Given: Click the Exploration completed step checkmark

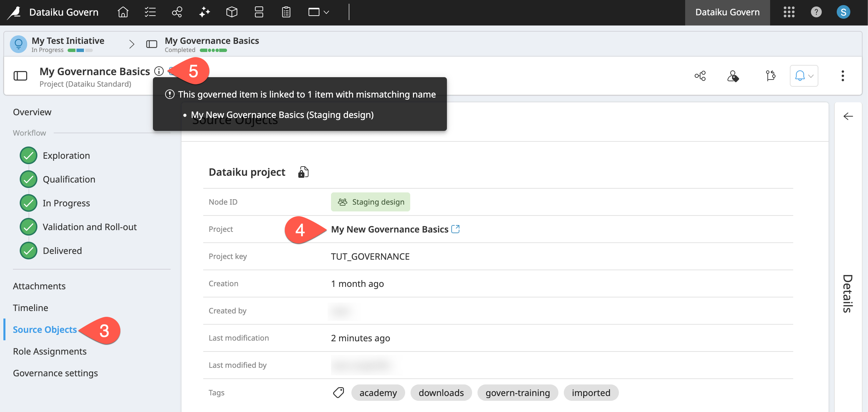Looking at the screenshot, I should pyautogui.click(x=29, y=155).
